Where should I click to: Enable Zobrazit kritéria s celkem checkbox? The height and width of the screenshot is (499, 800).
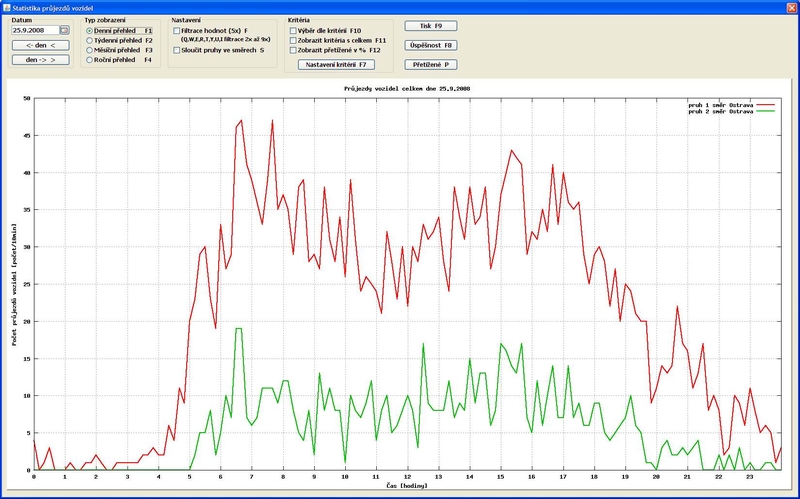293,41
